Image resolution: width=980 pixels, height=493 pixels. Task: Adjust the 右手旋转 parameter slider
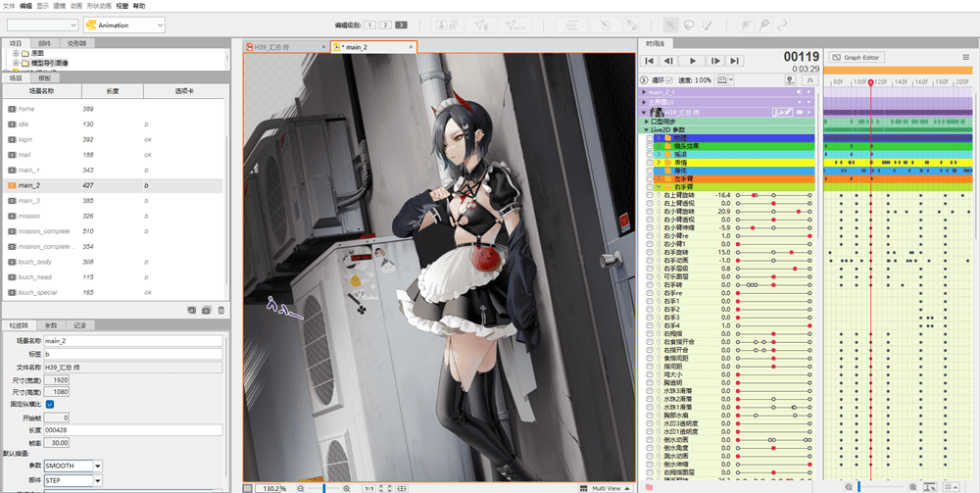pyautogui.click(x=773, y=252)
